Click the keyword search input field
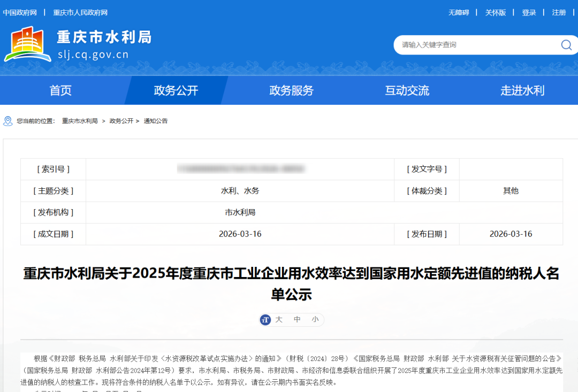578x392 pixels. (476, 45)
